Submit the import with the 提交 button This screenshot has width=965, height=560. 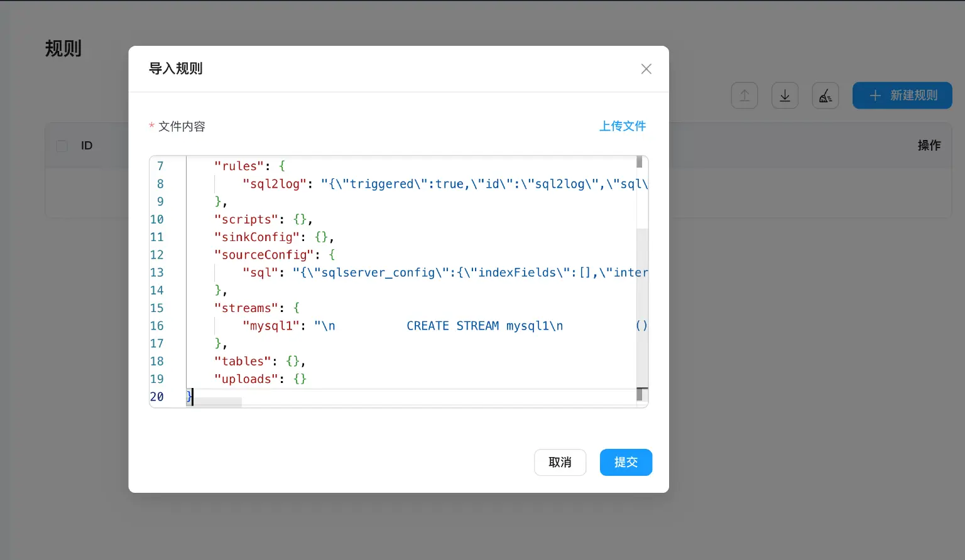coord(625,463)
